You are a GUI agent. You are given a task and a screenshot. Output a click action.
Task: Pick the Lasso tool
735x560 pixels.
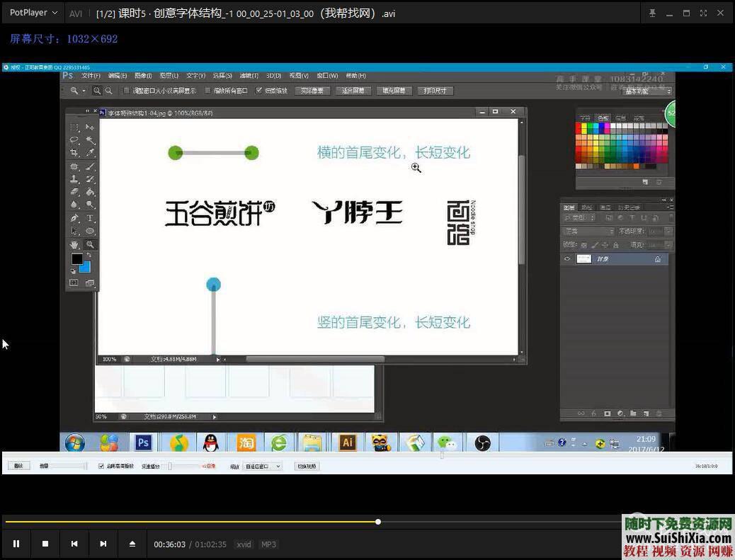pos(74,139)
